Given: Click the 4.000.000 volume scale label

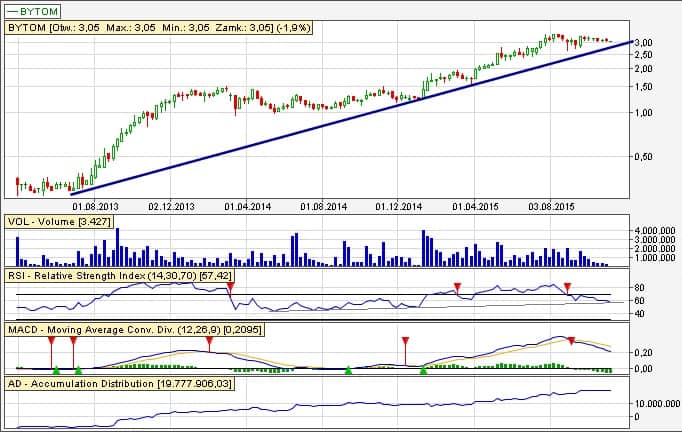Looking at the screenshot, I should pos(655,231).
